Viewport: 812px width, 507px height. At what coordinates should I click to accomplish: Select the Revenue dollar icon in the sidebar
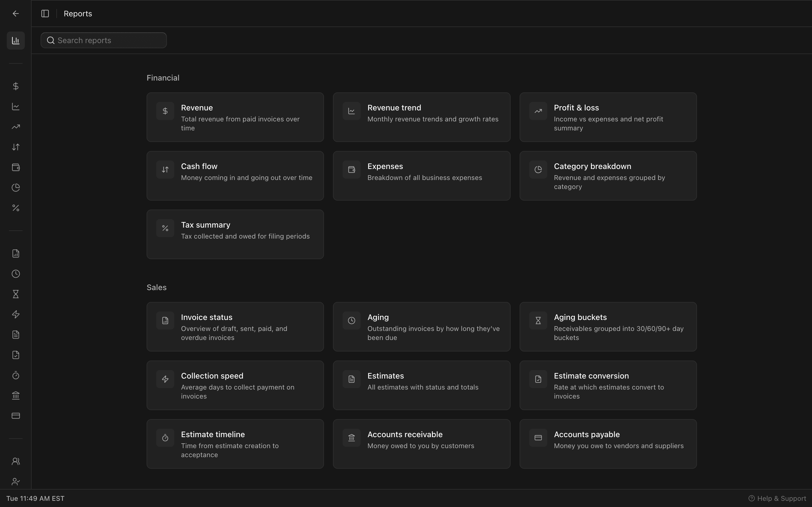coord(16,86)
